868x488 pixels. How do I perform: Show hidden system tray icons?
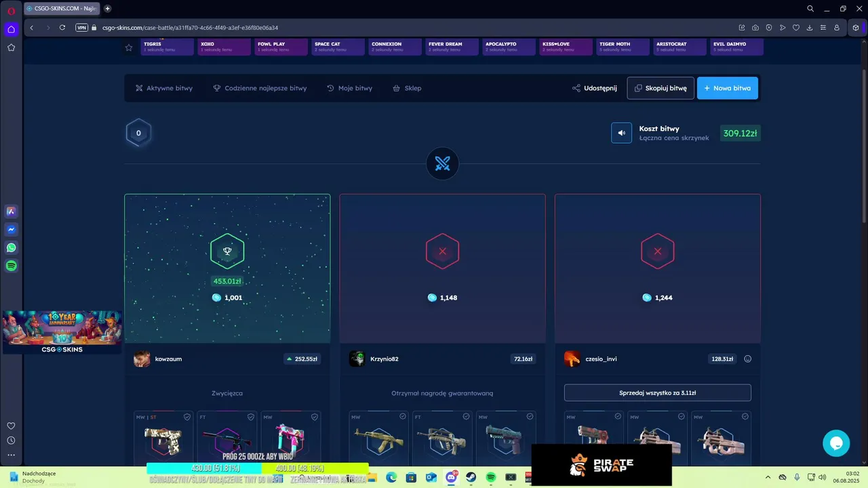768,477
